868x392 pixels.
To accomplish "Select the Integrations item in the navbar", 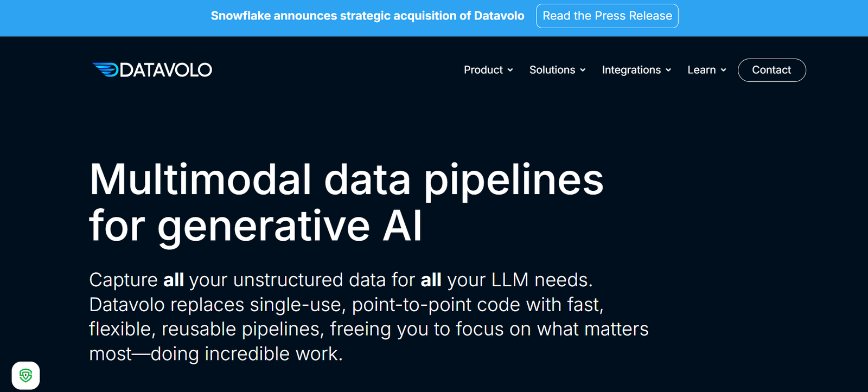I will 631,70.
